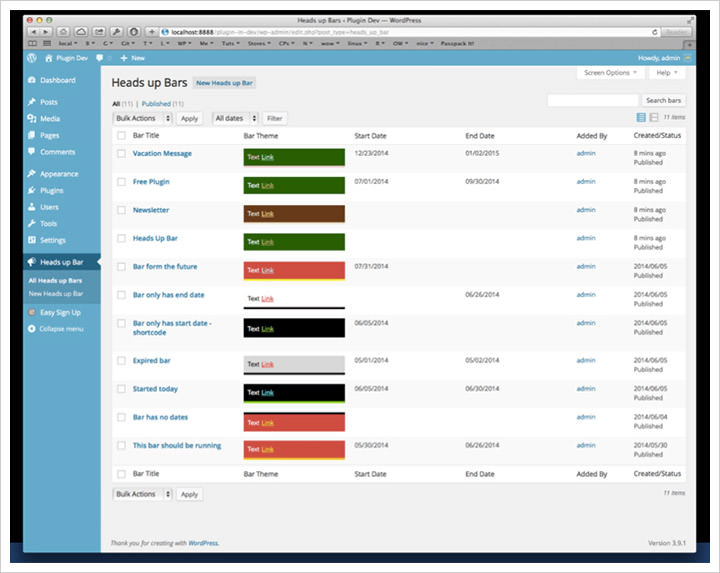The width and height of the screenshot is (720, 573).
Task: Click the Search bars button
Action: [x=663, y=100]
